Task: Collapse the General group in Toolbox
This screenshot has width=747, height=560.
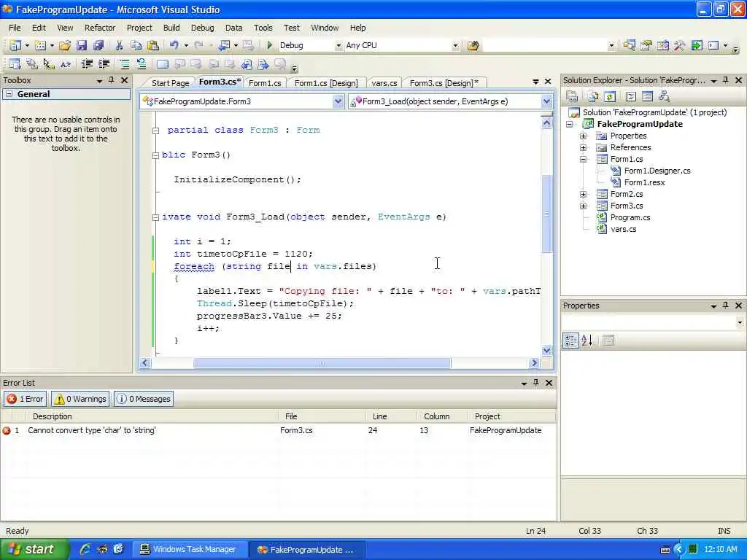Action: click(x=9, y=94)
